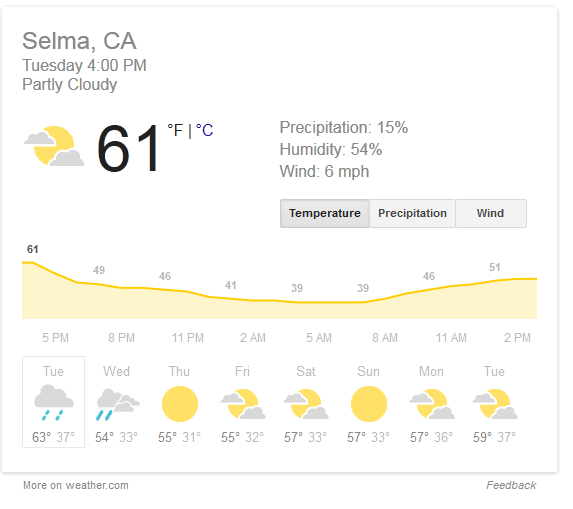Select Monday's partly cloudy forecast icon

pyautogui.click(x=432, y=404)
